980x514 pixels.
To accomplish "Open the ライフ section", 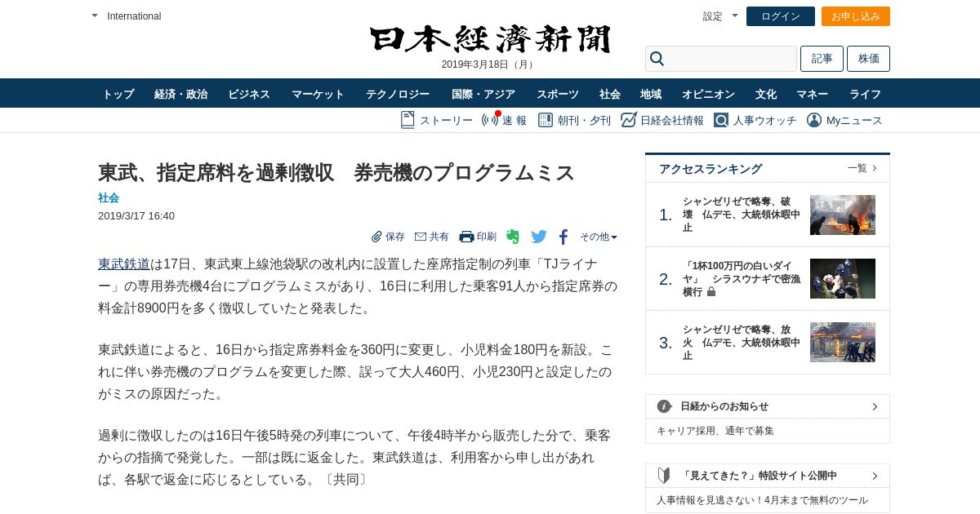I will tap(865, 94).
